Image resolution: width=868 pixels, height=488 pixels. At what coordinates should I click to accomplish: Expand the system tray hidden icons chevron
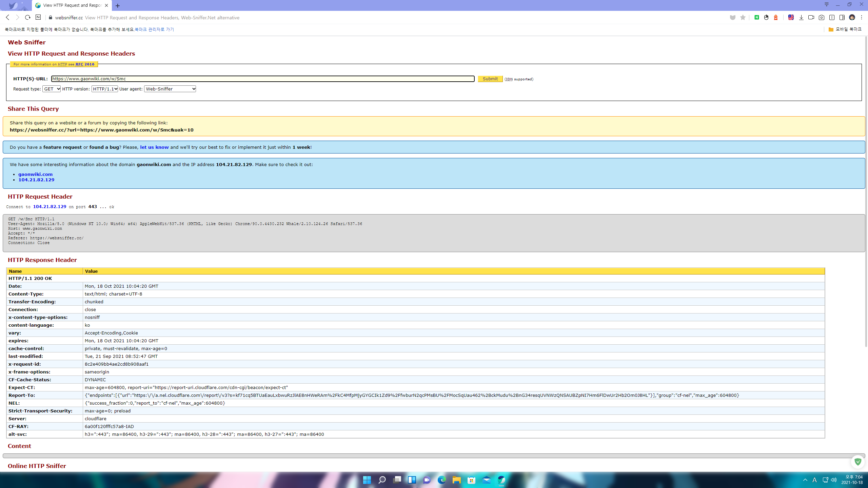(805, 480)
